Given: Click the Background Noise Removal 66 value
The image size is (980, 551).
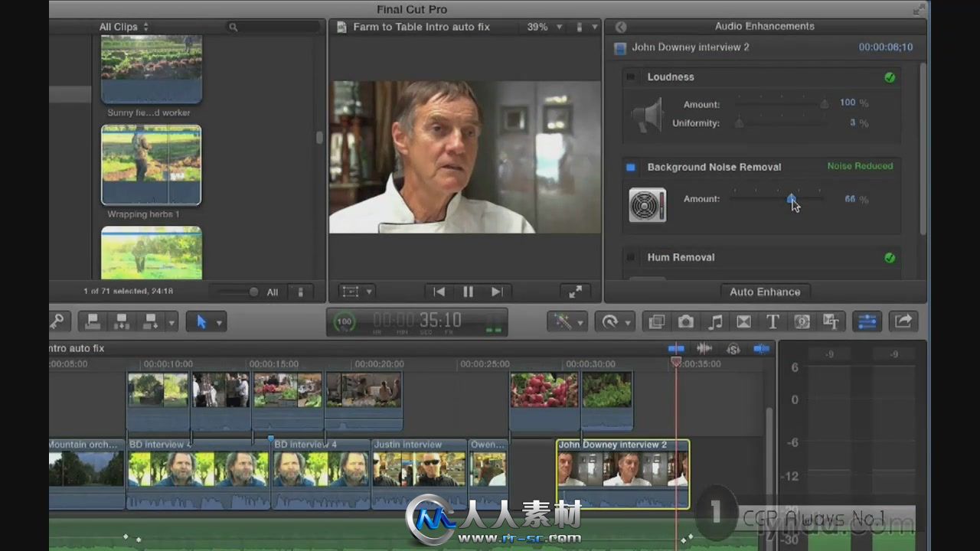Looking at the screenshot, I should point(850,199).
